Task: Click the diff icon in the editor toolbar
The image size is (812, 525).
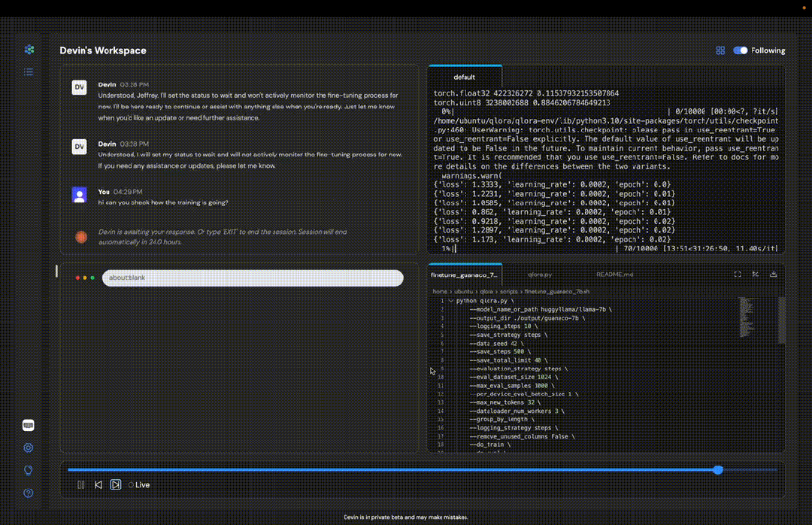Action: tap(755, 275)
